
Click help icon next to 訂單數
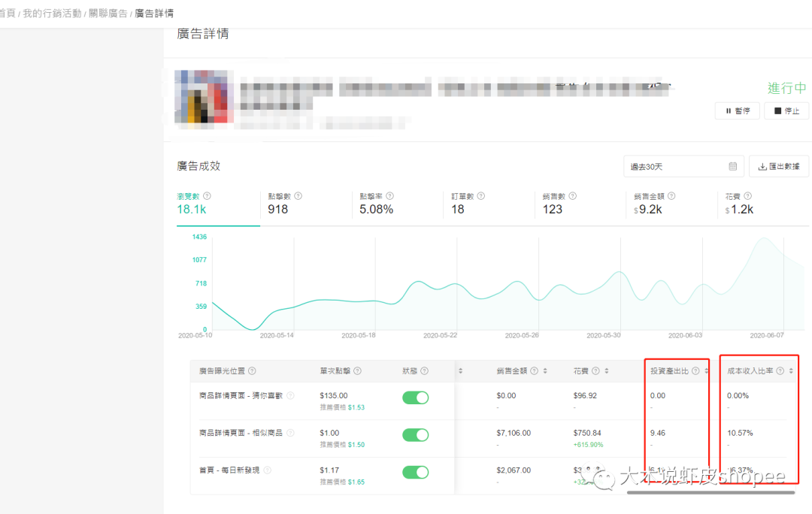click(481, 196)
